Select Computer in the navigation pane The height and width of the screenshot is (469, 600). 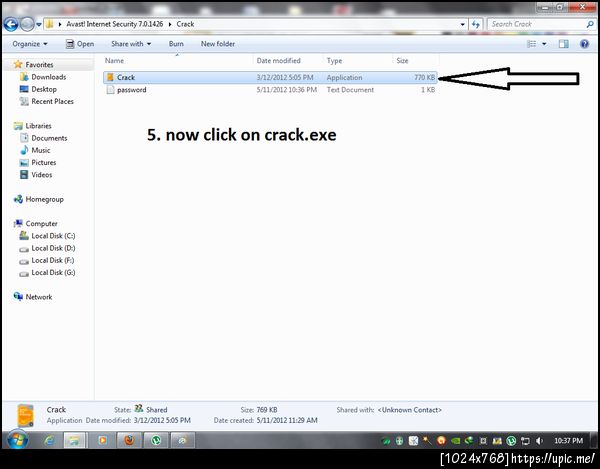(x=41, y=224)
